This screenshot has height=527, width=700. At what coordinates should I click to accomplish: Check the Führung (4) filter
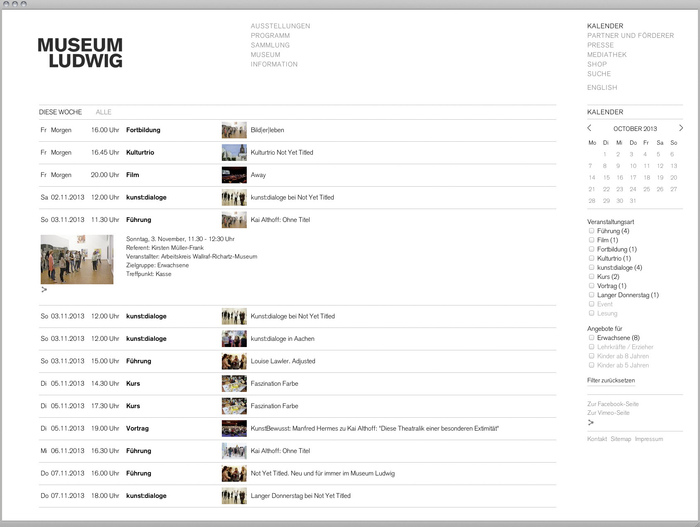[x=591, y=231]
